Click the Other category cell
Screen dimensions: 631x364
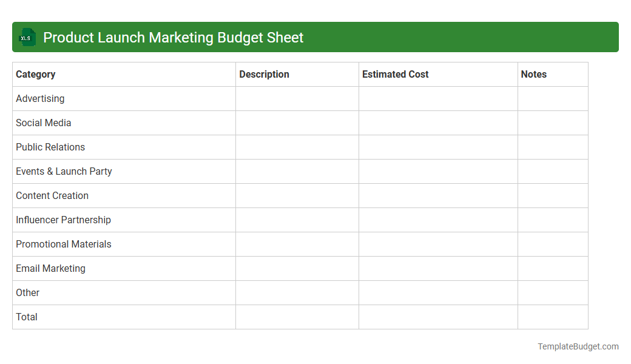[x=27, y=292]
